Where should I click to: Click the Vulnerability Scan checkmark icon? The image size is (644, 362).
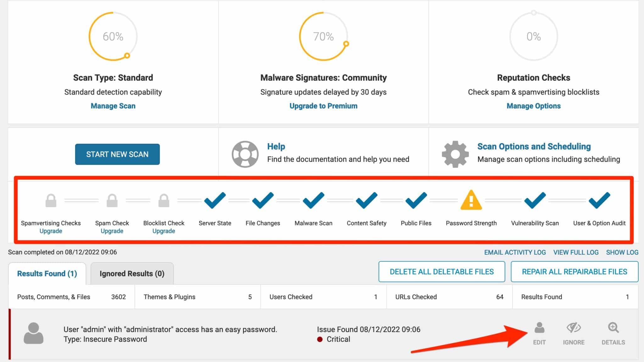(x=535, y=202)
